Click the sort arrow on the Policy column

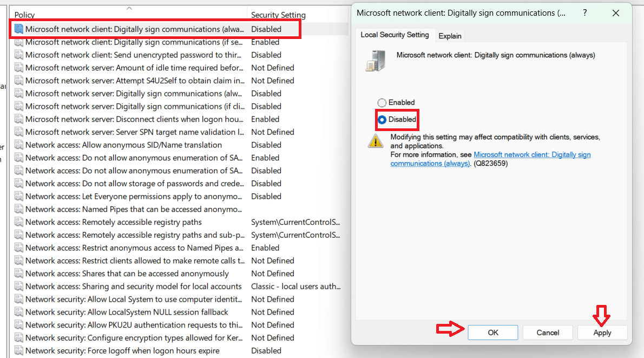coord(129,8)
